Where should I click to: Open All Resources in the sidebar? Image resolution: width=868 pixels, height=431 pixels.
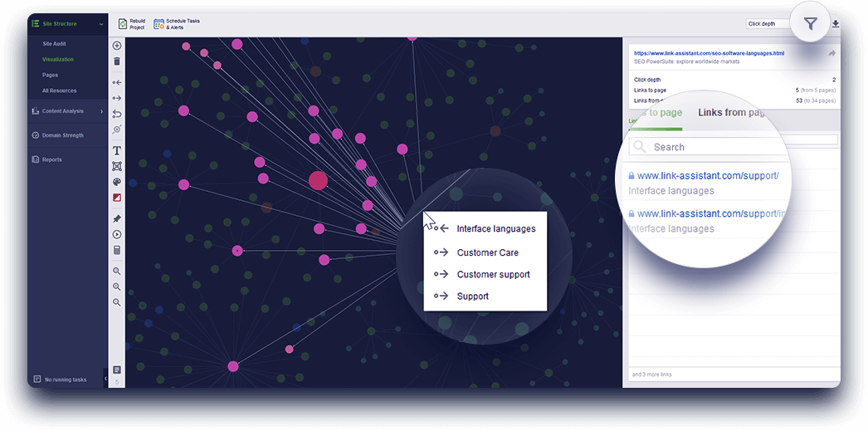coord(59,91)
